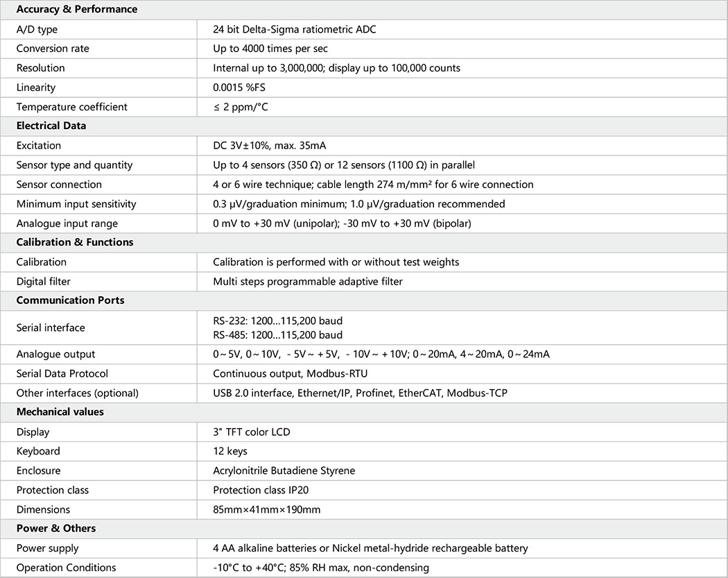This screenshot has width=728, height=578.
Task: Click the RS-232 baud rate line
Action: point(277,321)
